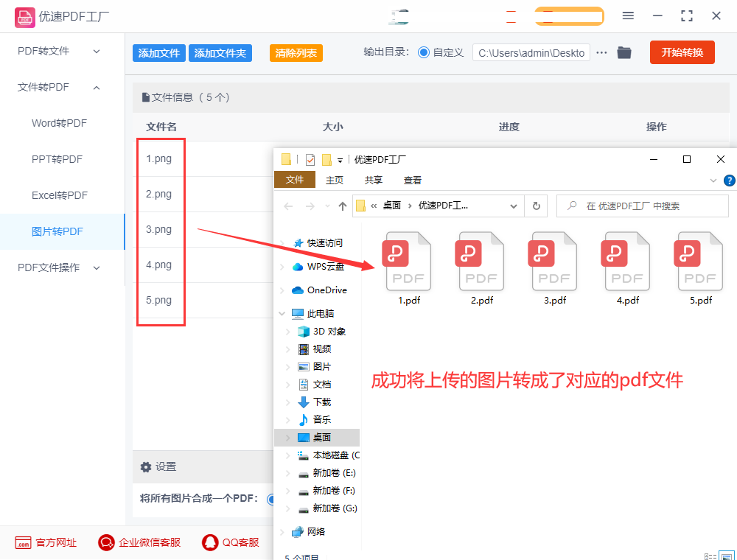The image size is (737, 560).
Task: Click the Explorer search box
Action: coord(642,206)
